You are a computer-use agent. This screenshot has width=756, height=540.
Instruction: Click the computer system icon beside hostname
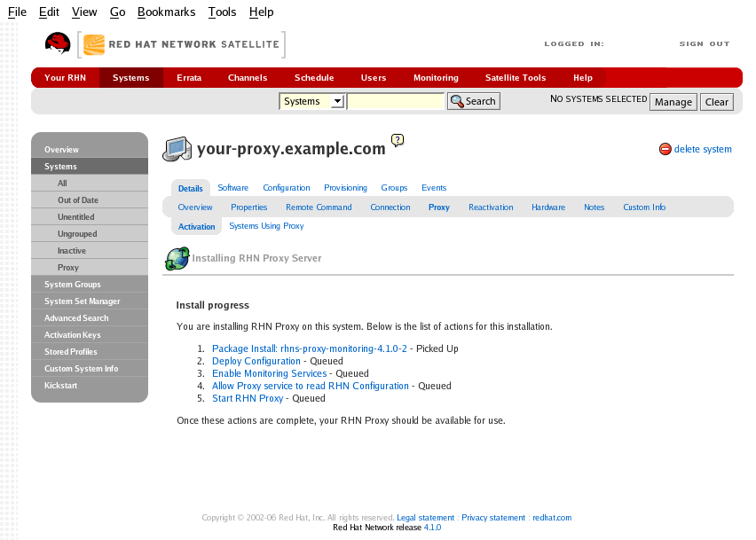click(177, 149)
